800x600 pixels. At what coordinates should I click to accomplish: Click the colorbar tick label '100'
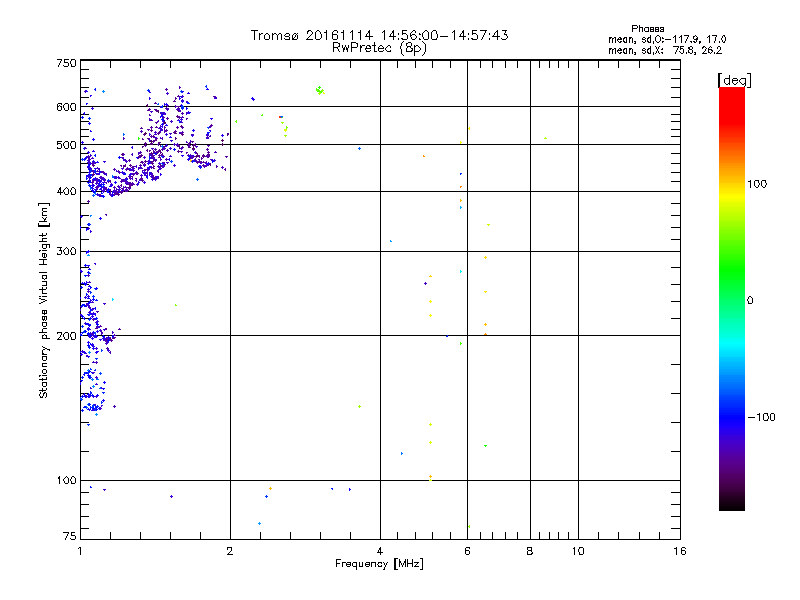point(757,184)
